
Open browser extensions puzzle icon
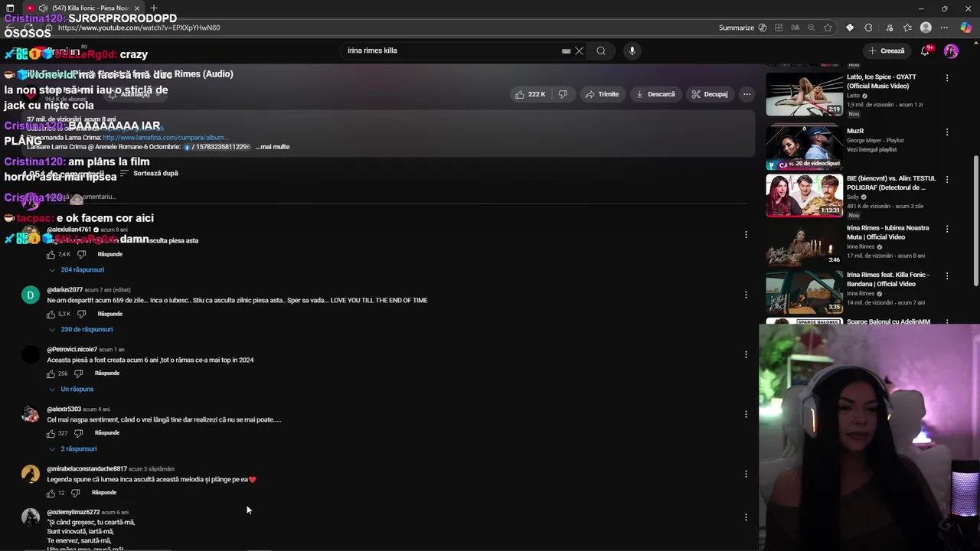tap(868, 28)
